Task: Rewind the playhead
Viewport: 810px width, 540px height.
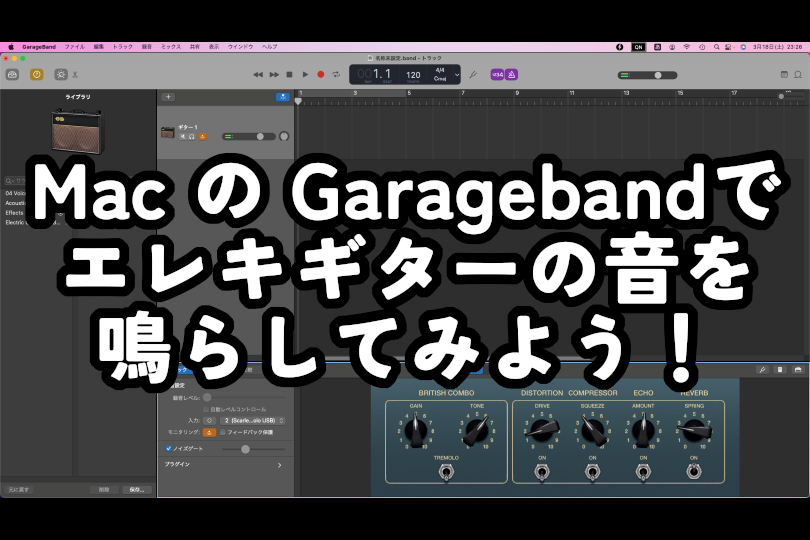Action: point(258,74)
